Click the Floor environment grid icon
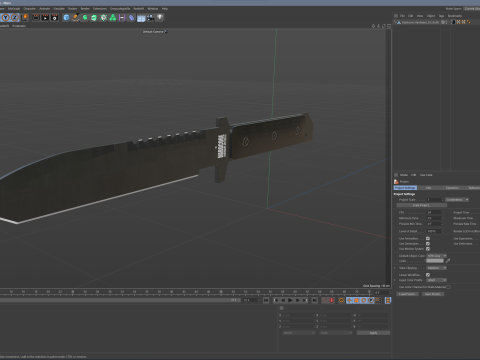The image size is (480, 360). pyautogui.click(x=141, y=18)
